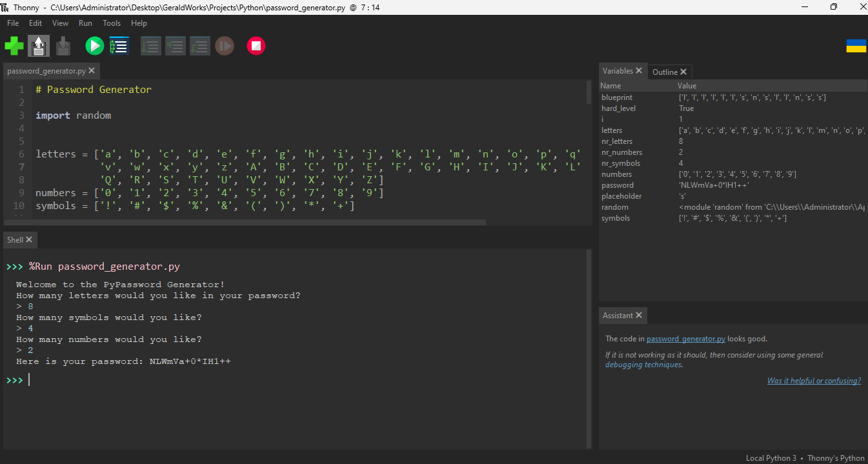Screen dimensions: 868x464
Task: Open the Run menu
Action: pos(85,23)
